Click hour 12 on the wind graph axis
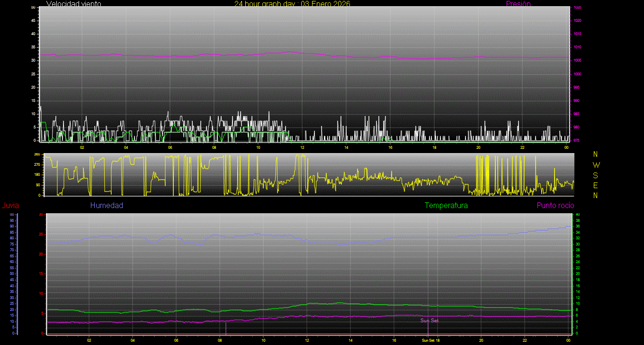 click(x=302, y=147)
